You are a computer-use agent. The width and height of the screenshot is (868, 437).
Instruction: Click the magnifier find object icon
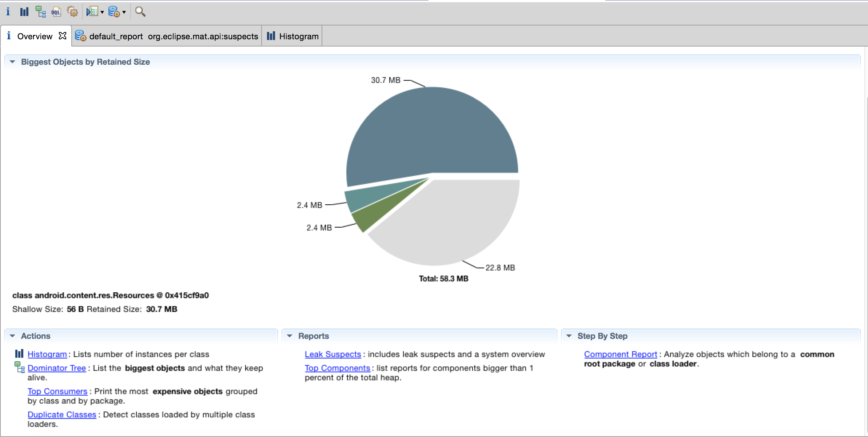click(x=140, y=12)
